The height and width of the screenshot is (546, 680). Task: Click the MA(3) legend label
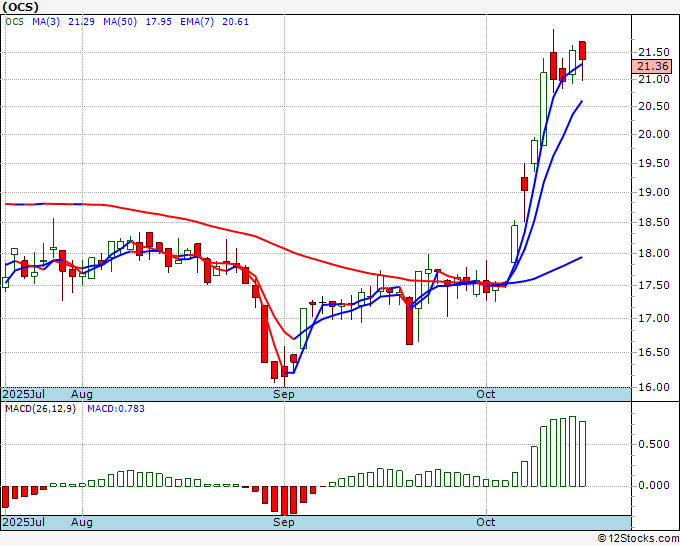pos(46,22)
